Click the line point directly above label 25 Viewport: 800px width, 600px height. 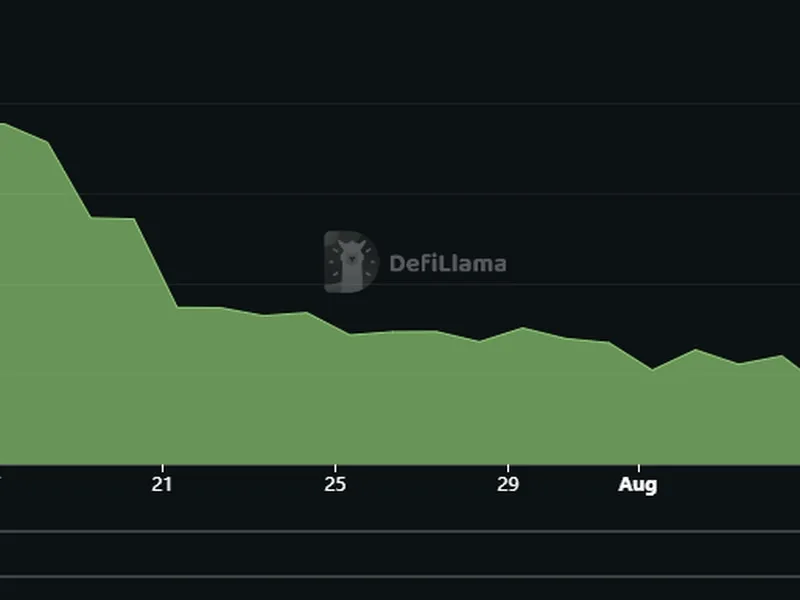335,325
